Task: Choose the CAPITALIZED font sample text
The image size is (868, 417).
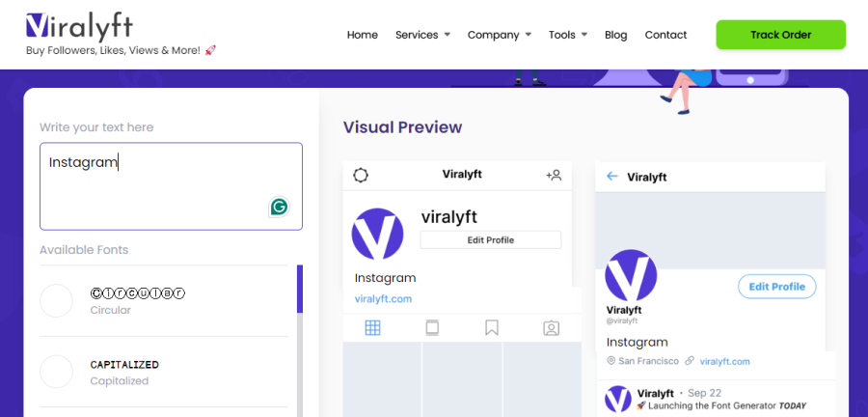Action: [124, 364]
